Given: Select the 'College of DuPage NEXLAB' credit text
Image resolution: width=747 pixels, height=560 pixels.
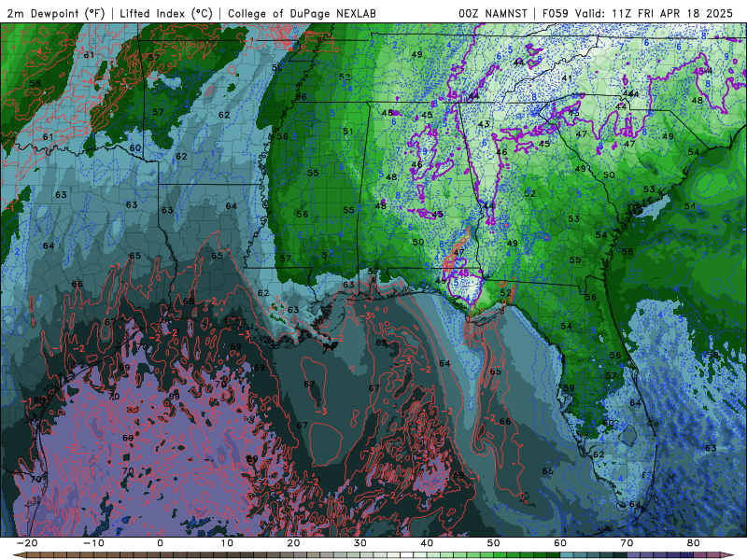Looking at the screenshot, I should (302, 13).
